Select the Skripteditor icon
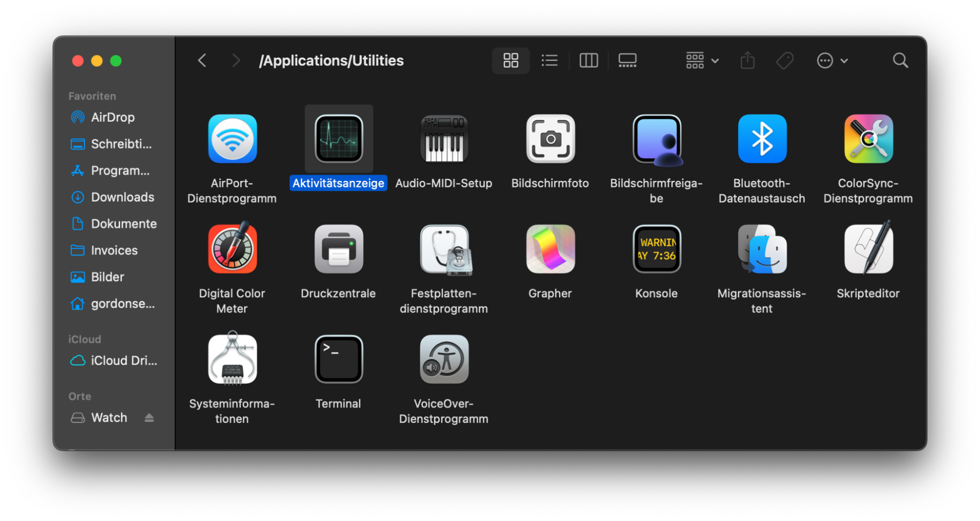Viewport: 980px width, 521px height. coord(868,249)
